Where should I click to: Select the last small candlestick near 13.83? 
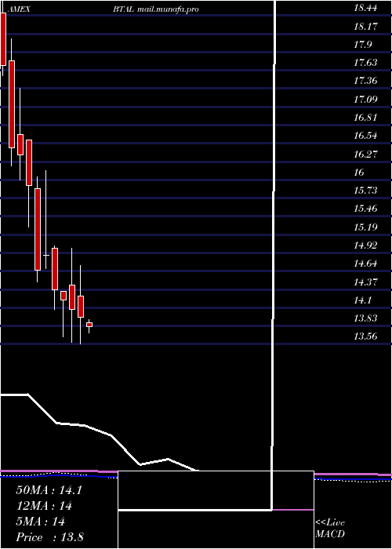[x=89, y=325]
